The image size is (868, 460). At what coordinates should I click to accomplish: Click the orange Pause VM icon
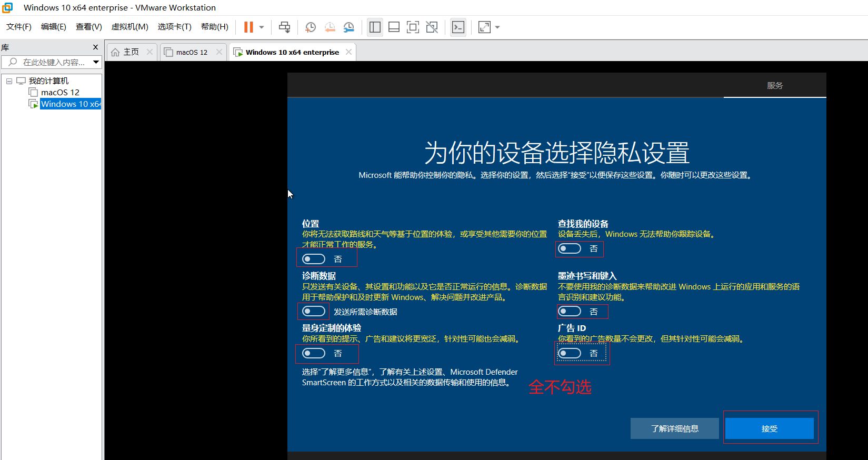[248, 27]
